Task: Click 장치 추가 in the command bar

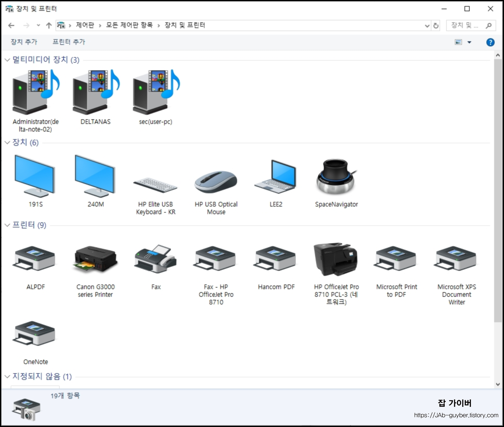Action: [x=24, y=42]
